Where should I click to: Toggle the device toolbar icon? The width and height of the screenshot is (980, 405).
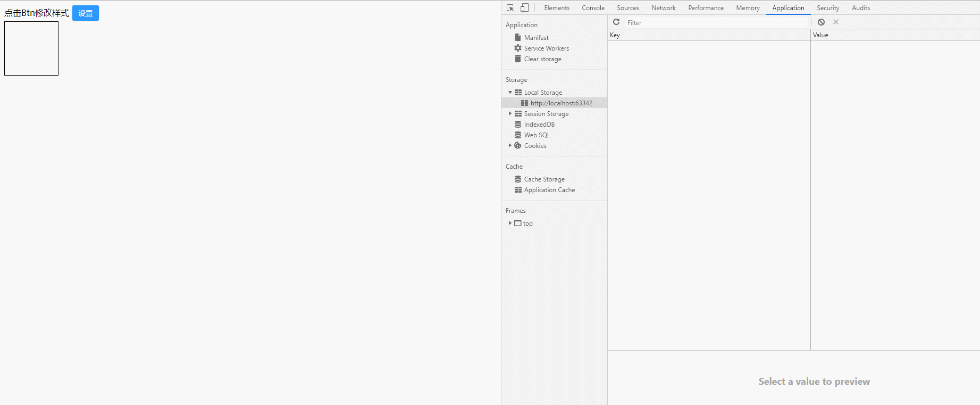click(x=524, y=7)
